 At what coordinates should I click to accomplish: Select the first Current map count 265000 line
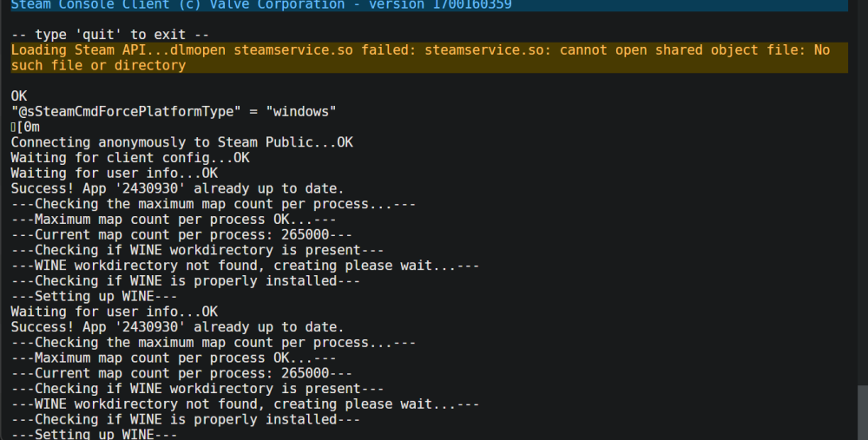pyautogui.click(x=181, y=234)
